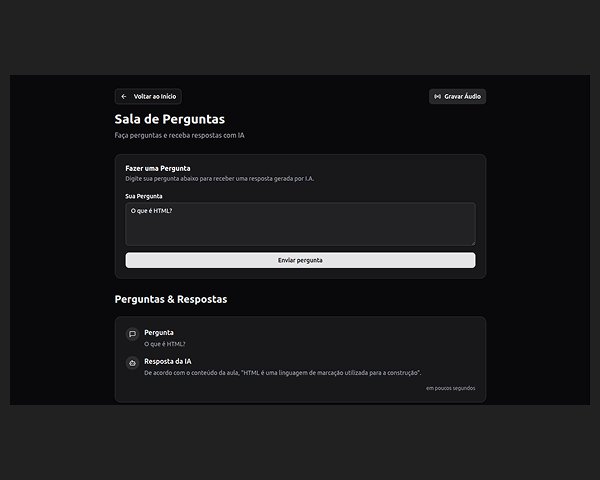Screen dimensions: 600x480
Task: Click the "em poucos segundos" timestamp
Action: [x=450, y=388]
